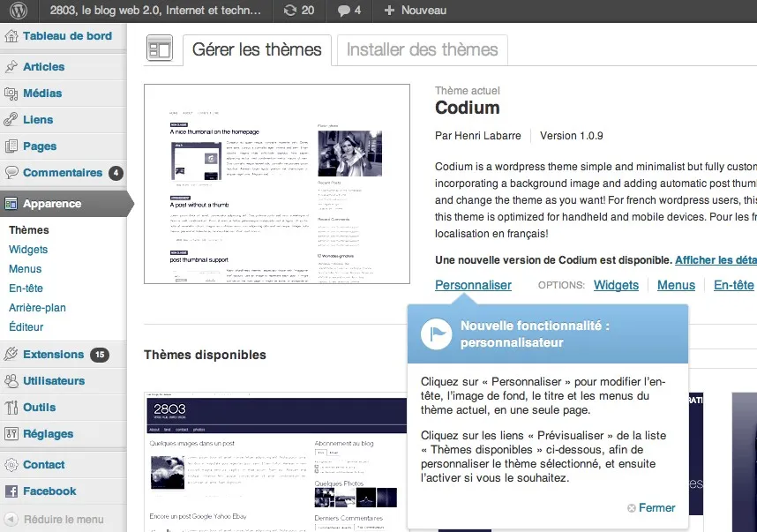The image size is (757, 532).
Task: Click the Médias icon in sidebar
Action: point(11,94)
